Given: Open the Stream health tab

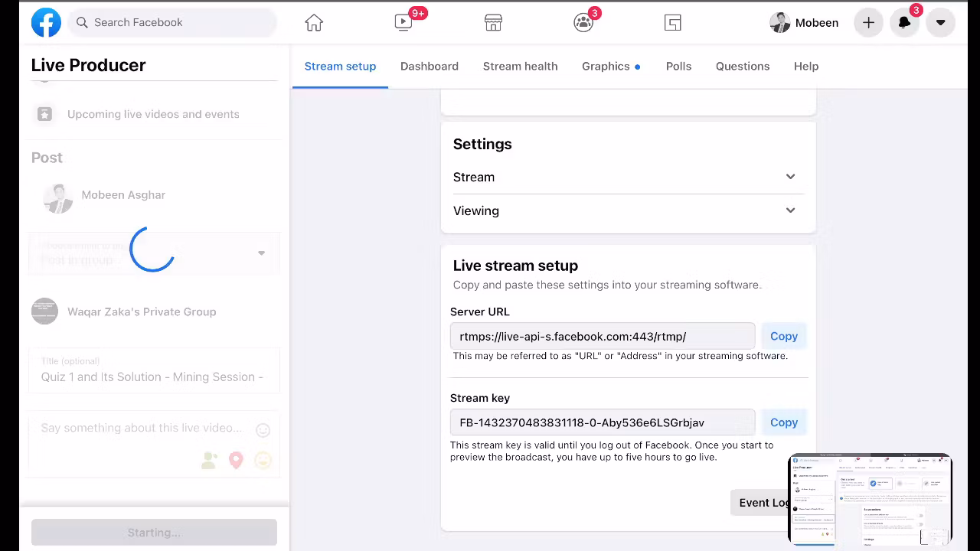Looking at the screenshot, I should click(x=520, y=67).
